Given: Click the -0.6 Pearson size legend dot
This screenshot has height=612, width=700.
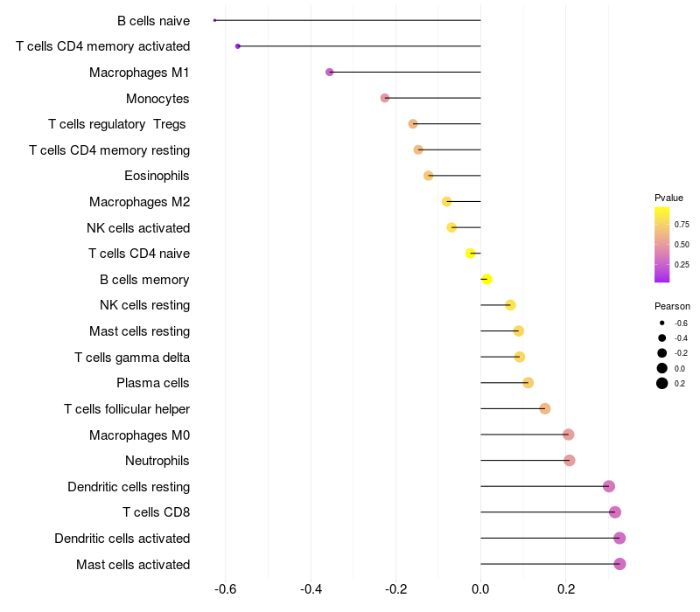Looking at the screenshot, I should tap(662, 323).
